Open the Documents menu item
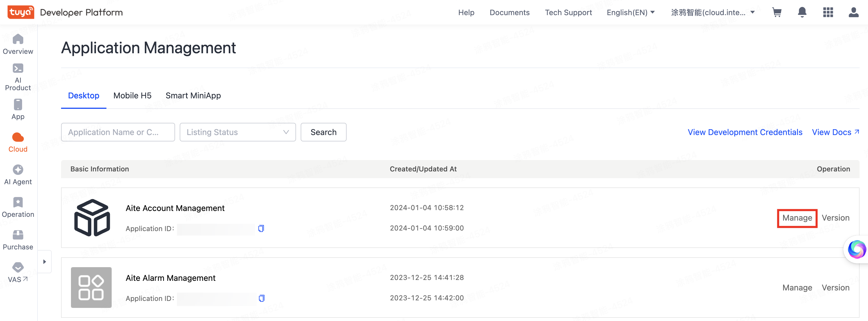 point(509,12)
